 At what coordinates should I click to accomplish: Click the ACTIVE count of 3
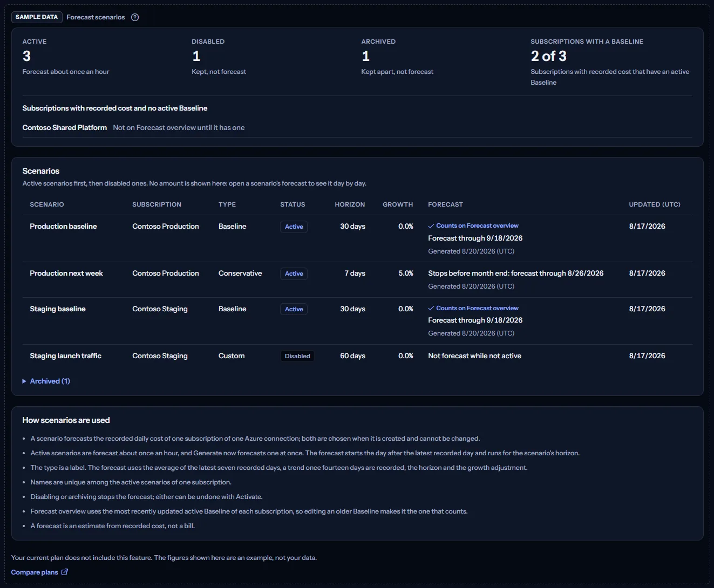point(26,56)
